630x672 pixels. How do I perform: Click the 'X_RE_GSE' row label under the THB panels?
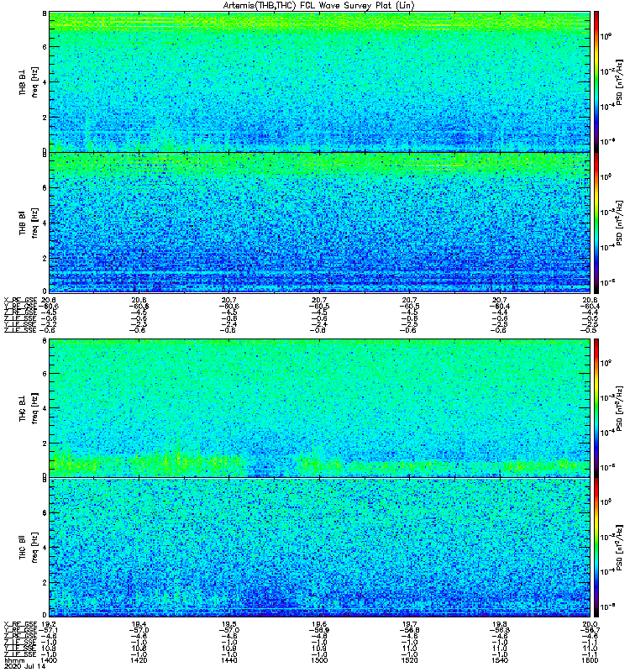point(20,301)
